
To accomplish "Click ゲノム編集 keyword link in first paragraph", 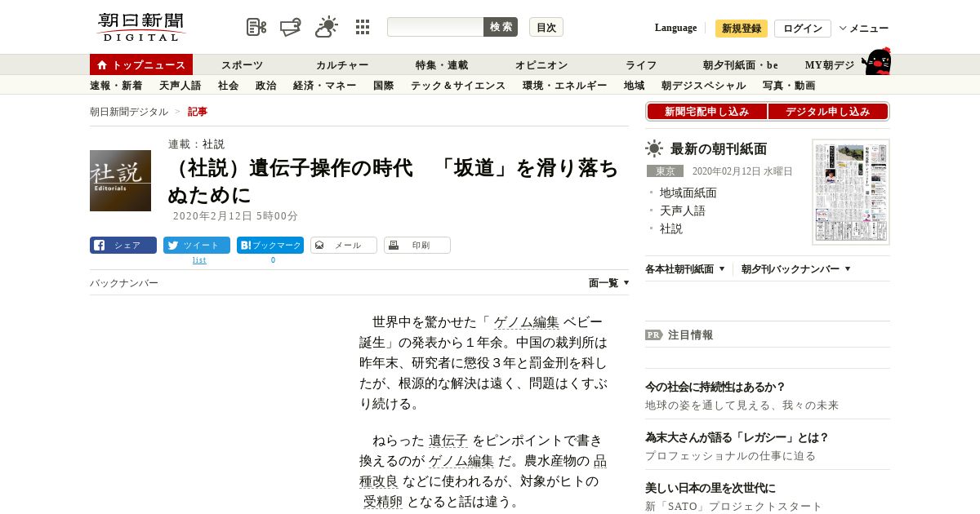I will click(527, 322).
